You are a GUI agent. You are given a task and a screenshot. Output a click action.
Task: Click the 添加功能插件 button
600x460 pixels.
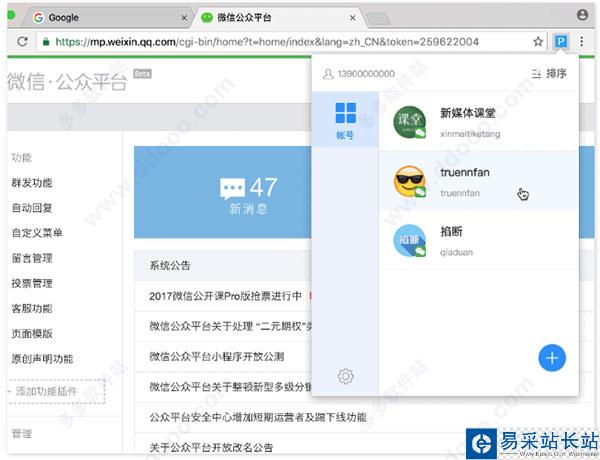pos(56,391)
